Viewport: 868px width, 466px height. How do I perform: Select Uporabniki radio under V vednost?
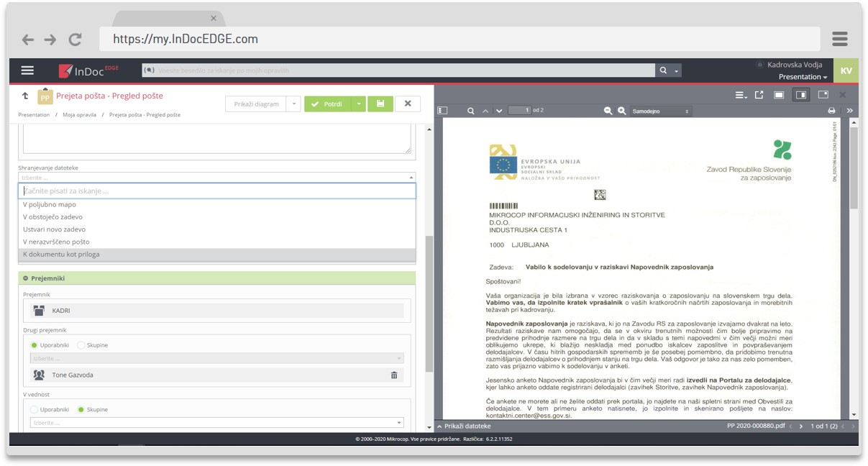click(x=34, y=409)
